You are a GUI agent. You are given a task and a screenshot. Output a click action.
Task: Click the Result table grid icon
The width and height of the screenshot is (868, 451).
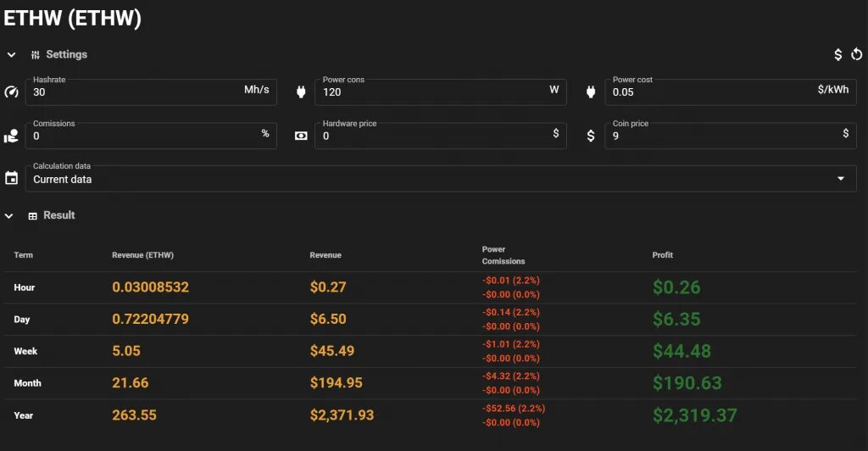tap(33, 216)
